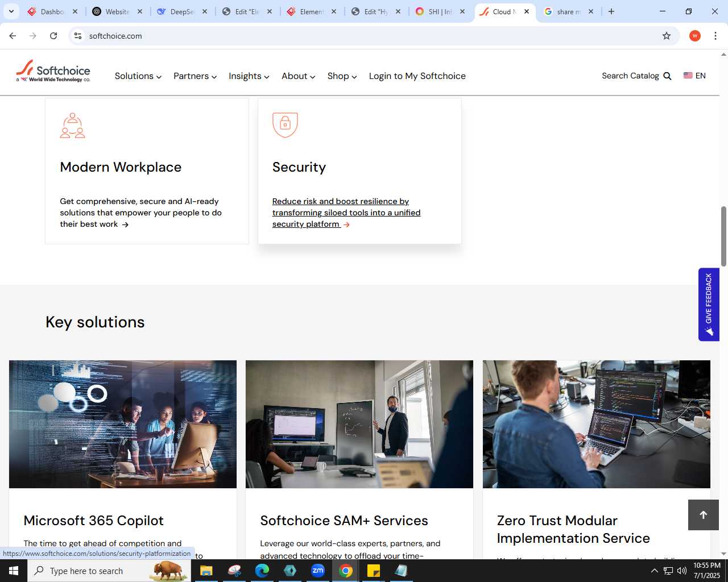Open File Explorer from taskbar
Viewport: 728px width, 582px height.
tap(206, 571)
